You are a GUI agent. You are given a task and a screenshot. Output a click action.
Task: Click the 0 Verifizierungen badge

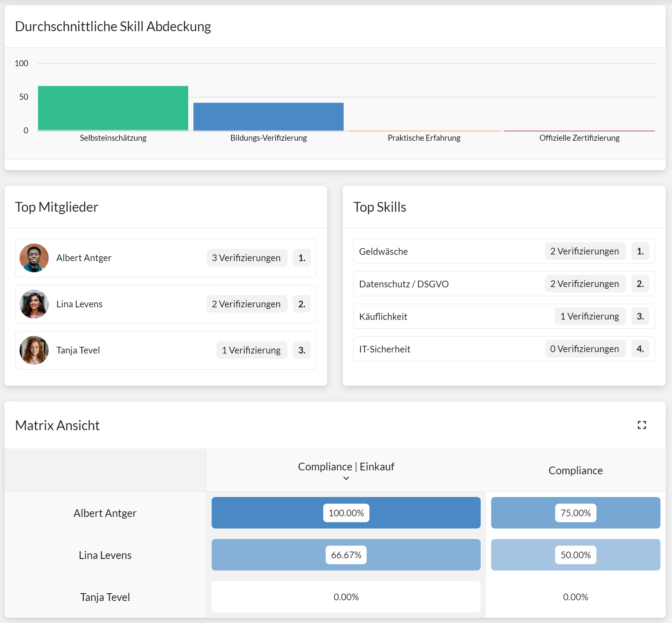tap(585, 349)
